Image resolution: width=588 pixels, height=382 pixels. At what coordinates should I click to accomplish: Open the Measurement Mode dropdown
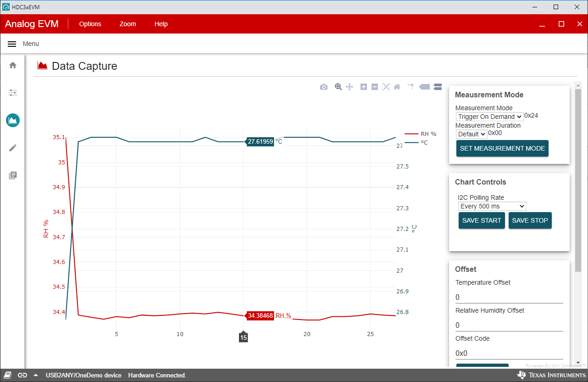(x=489, y=117)
